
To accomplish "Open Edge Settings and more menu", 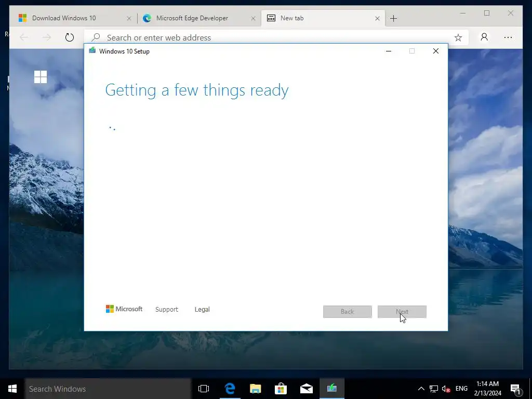I will pos(508,37).
